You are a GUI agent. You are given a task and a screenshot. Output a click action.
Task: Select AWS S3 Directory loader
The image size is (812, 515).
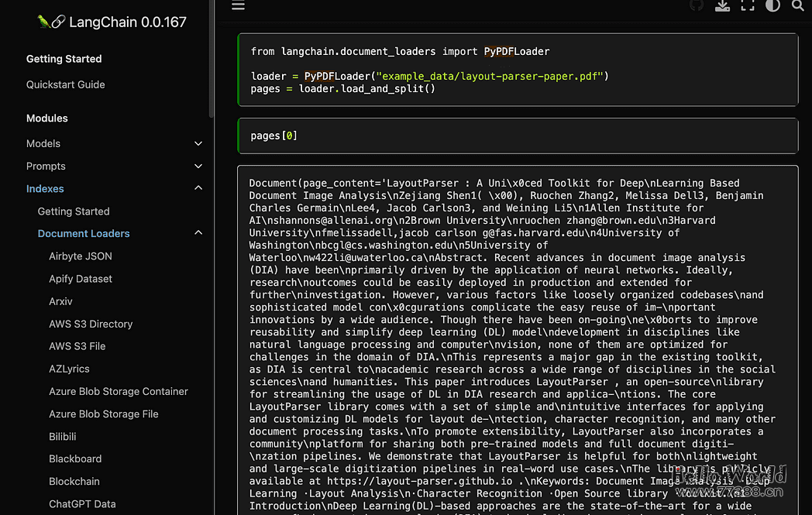(91, 324)
